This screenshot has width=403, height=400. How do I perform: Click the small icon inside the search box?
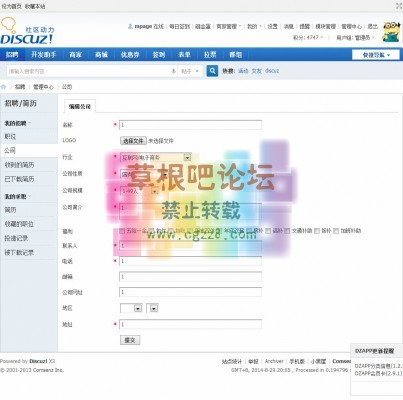pos(173,71)
